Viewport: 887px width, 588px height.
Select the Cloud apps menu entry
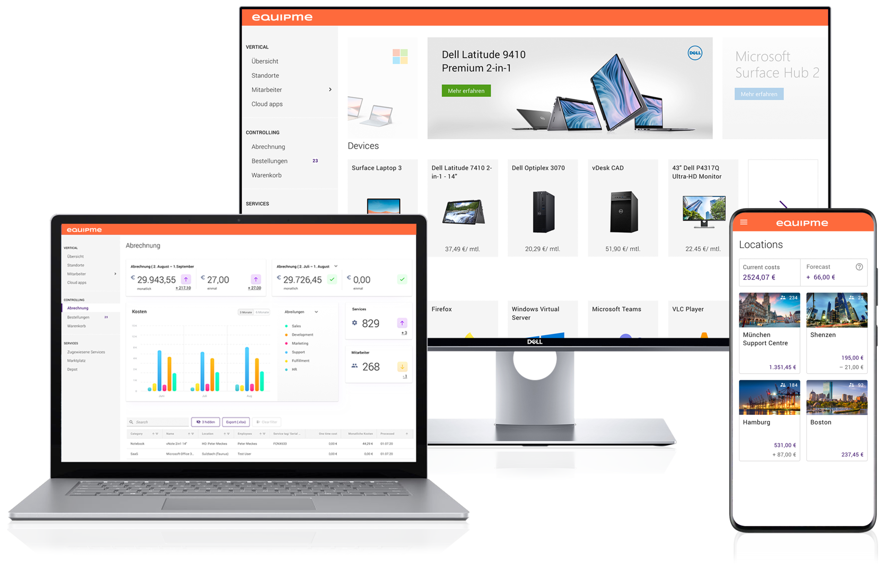266,104
